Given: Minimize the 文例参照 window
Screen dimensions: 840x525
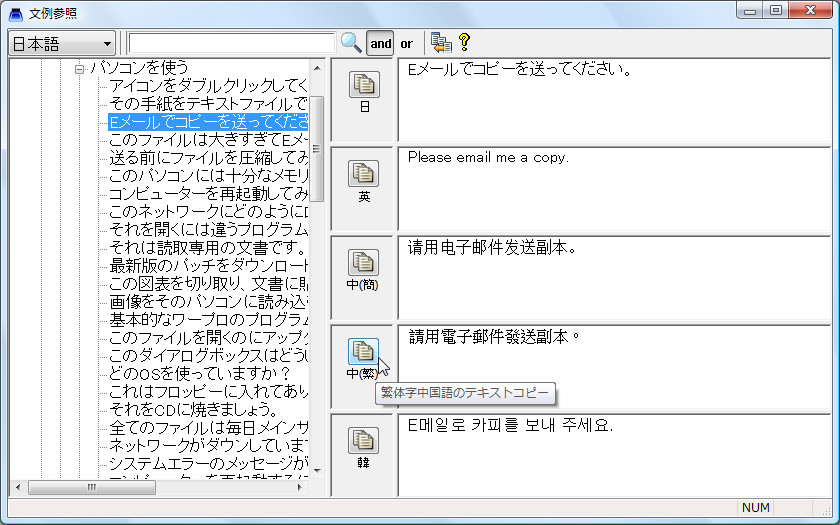Looking at the screenshot, I should (x=750, y=11).
